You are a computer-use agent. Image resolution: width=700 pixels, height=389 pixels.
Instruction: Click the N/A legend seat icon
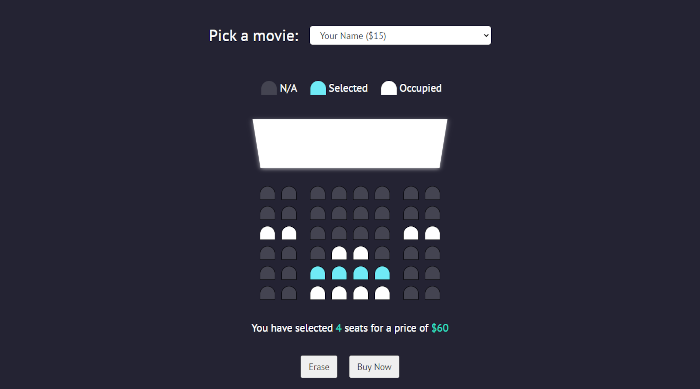pos(269,88)
